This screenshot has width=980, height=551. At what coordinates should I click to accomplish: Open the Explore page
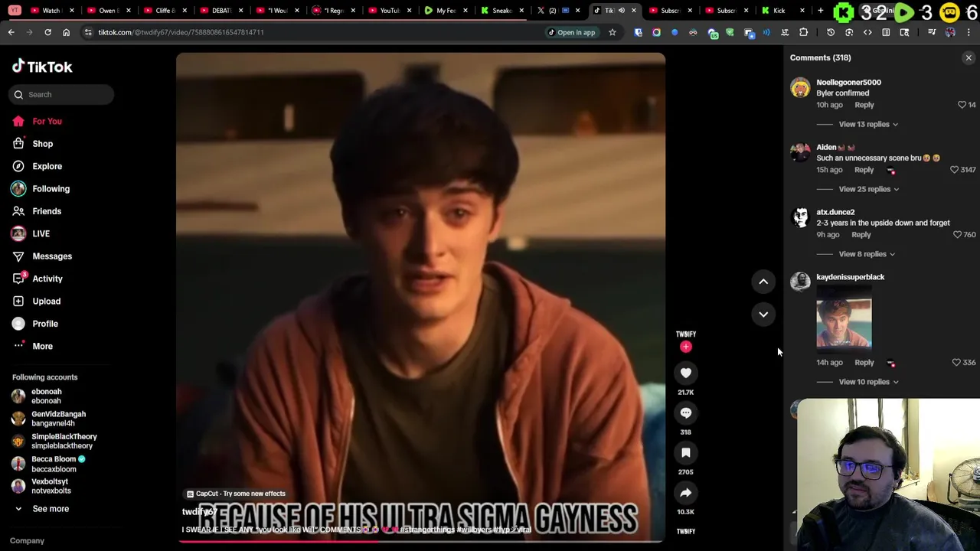(47, 166)
